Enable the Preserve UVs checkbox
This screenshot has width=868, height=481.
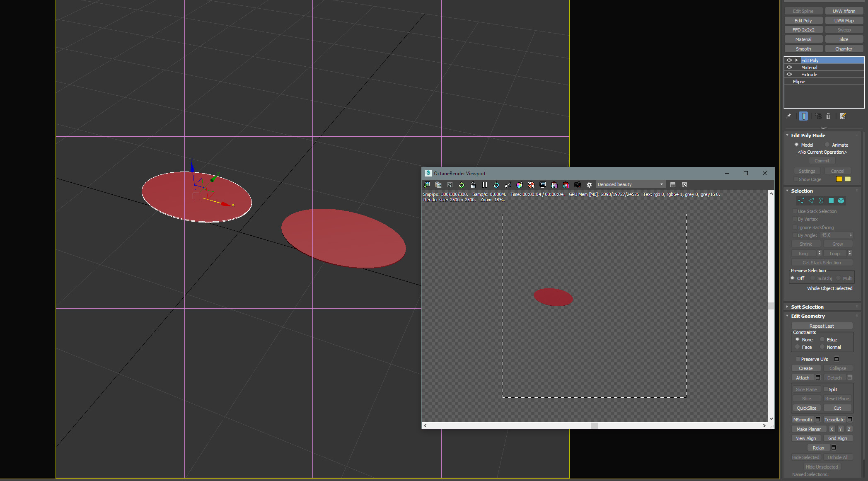pos(798,359)
